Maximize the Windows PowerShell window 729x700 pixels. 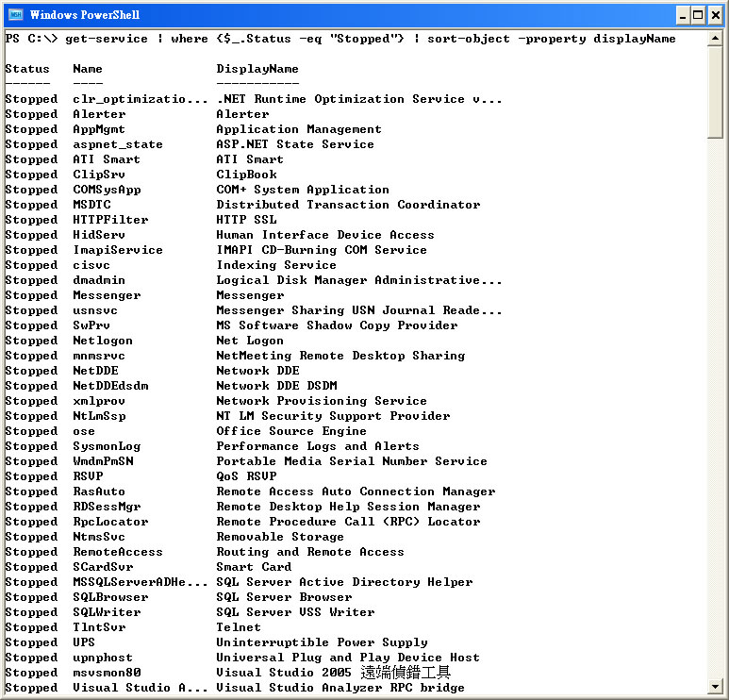(x=698, y=15)
